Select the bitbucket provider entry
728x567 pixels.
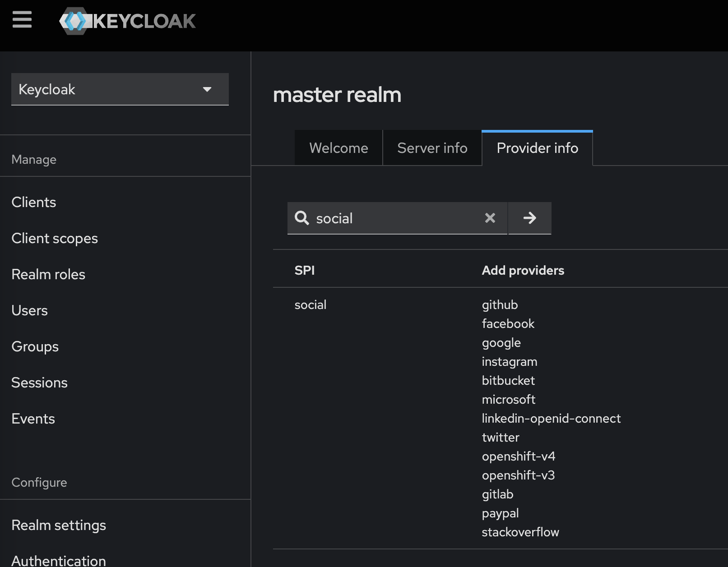[509, 380]
